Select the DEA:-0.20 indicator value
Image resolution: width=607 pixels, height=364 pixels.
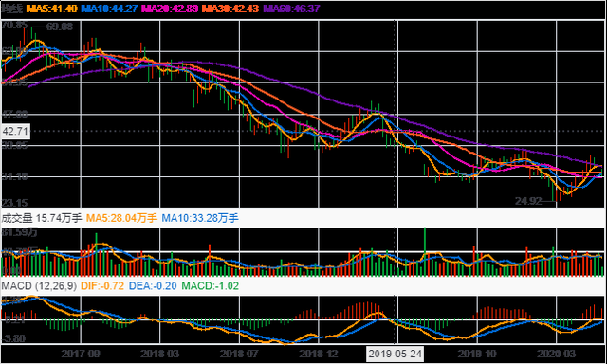(153, 286)
